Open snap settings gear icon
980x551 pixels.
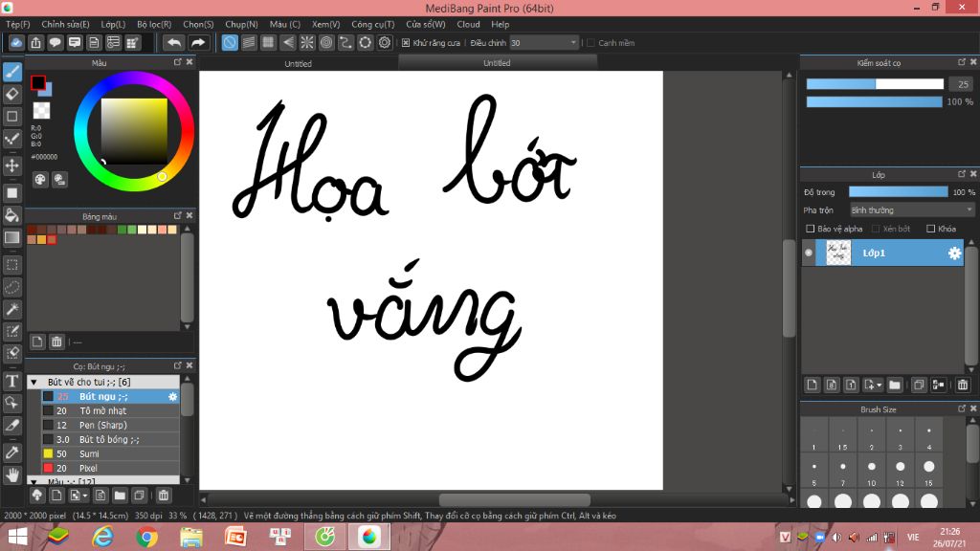click(385, 42)
